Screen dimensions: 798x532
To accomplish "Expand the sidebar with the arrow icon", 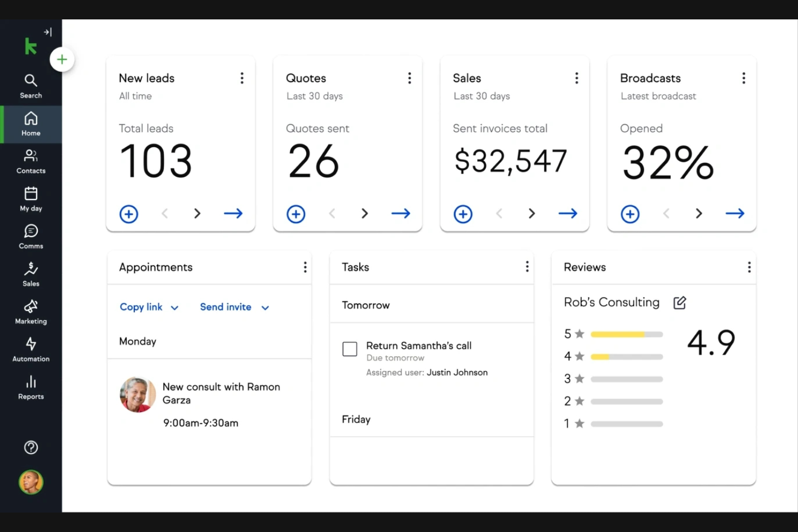I will [x=48, y=32].
